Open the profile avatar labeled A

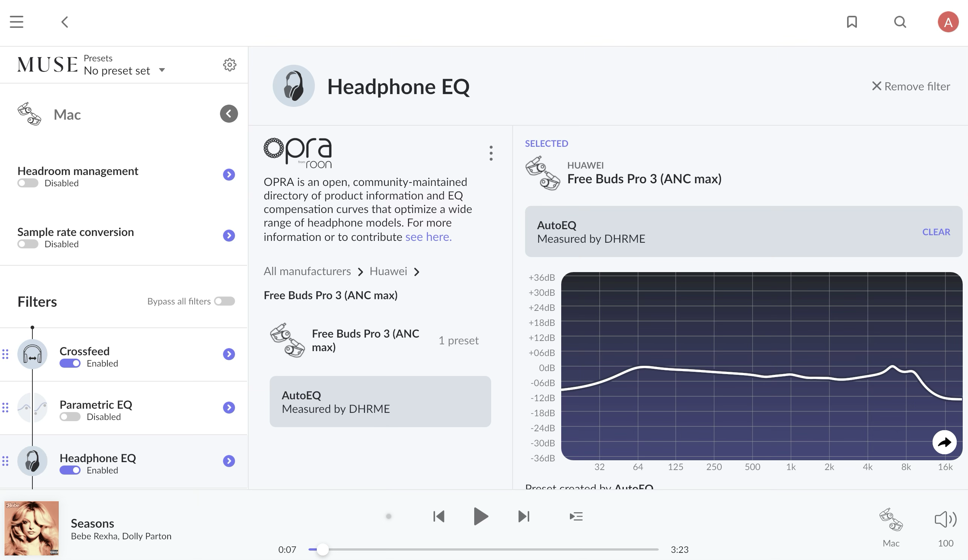pos(948,22)
